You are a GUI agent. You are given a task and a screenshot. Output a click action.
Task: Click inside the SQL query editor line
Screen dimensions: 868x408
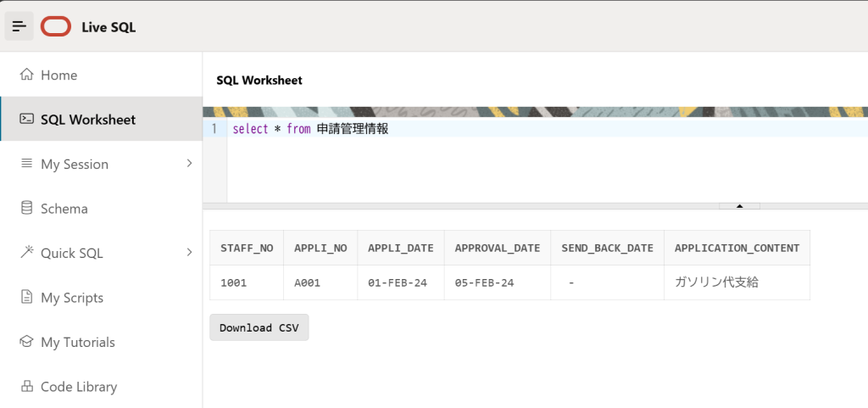tap(509, 129)
